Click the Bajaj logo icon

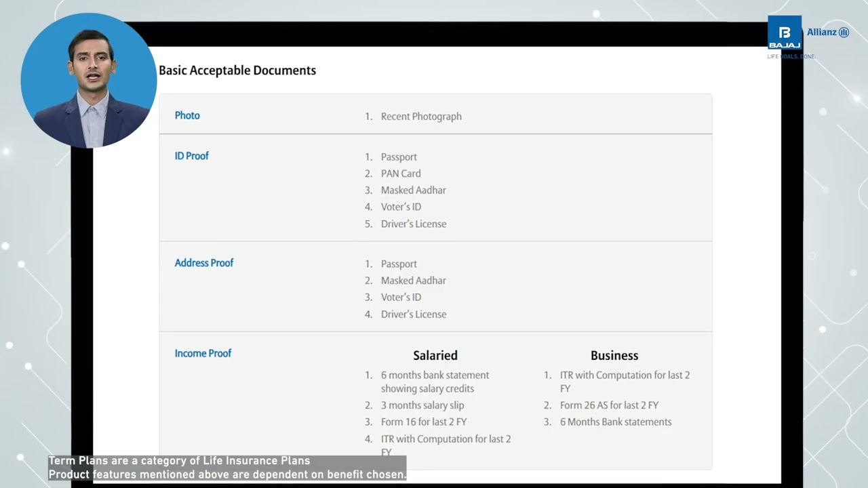pyautogui.click(x=785, y=33)
